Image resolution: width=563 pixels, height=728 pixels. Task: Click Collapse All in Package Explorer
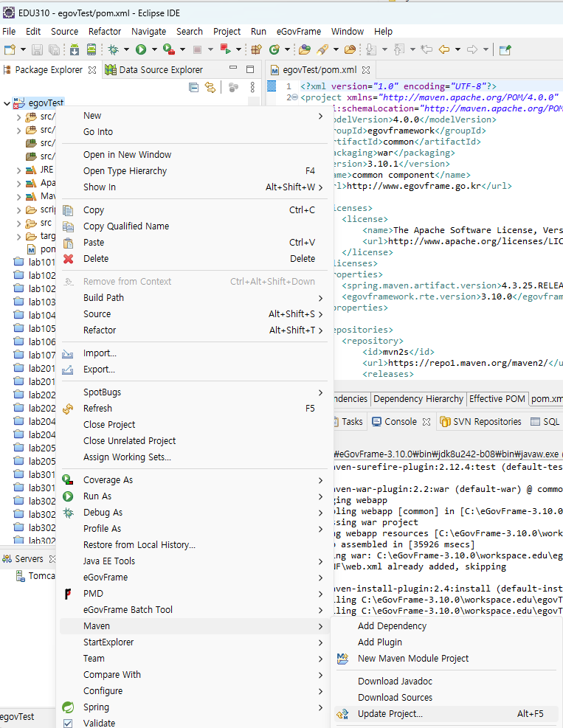click(x=194, y=87)
